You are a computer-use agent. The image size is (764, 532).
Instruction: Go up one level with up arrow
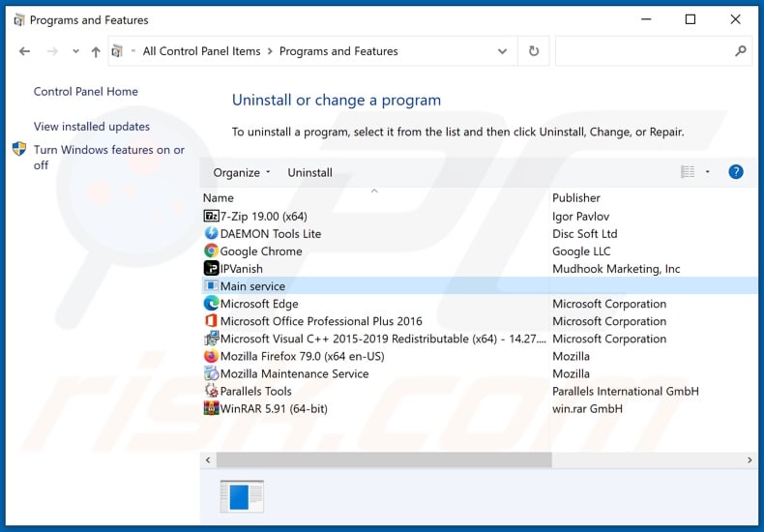96,51
